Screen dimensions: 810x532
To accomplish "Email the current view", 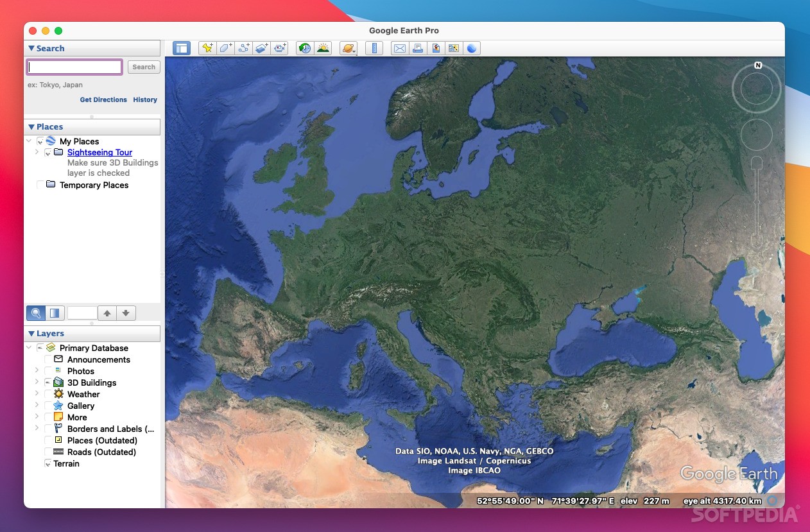I will (399, 47).
